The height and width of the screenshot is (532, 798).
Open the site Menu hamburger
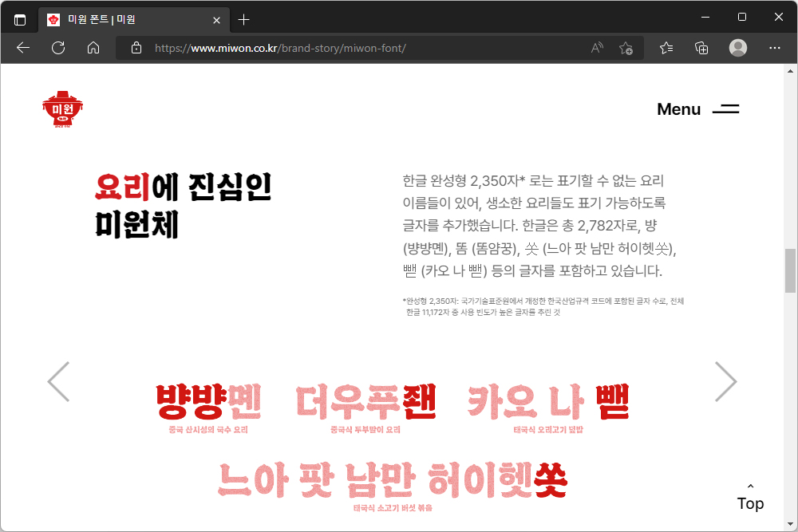pos(697,108)
